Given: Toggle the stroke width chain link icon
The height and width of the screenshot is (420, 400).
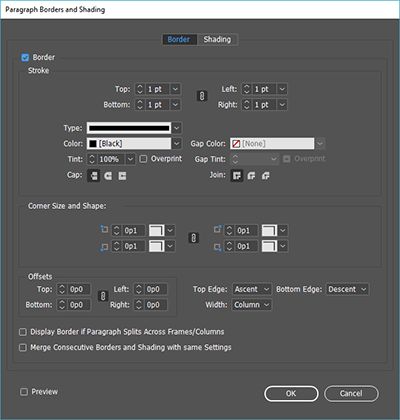Looking at the screenshot, I should click(202, 96).
